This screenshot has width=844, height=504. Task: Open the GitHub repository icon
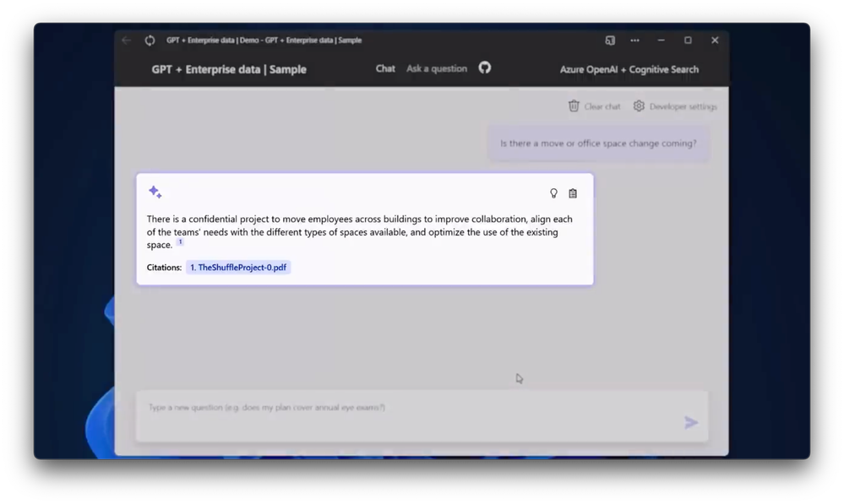[x=485, y=68]
